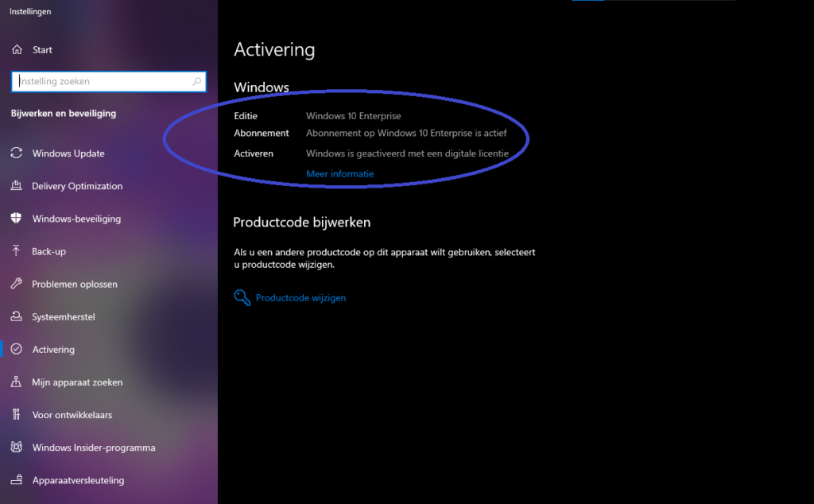The height and width of the screenshot is (504, 814).
Task: Click the Back-up arrow icon
Action: (x=17, y=250)
